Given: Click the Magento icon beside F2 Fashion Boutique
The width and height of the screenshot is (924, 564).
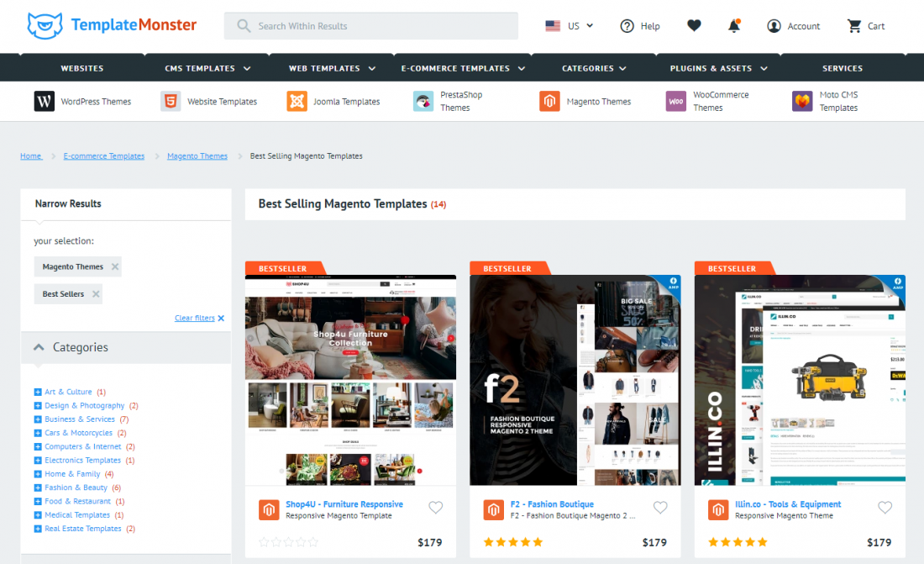Looking at the screenshot, I should click(494, 509).
